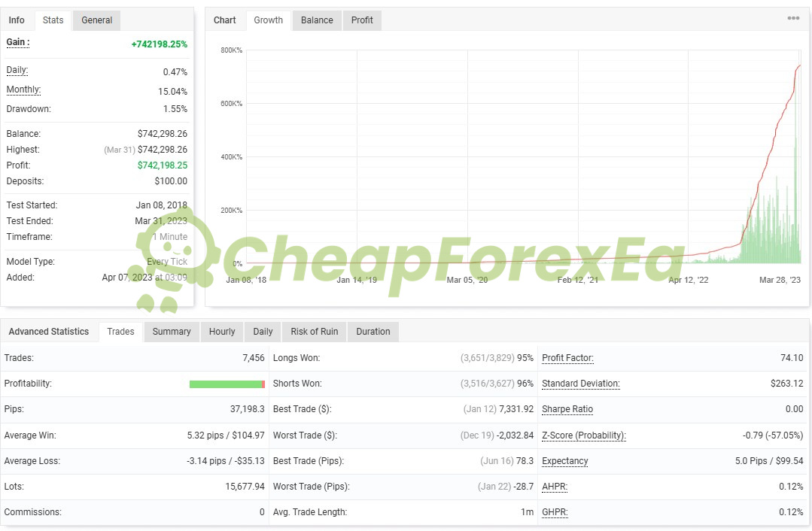Click the standard deviation value $263.12
This screenshot has height=531, width=812.
pyautogui.click(x=786, y=384)
